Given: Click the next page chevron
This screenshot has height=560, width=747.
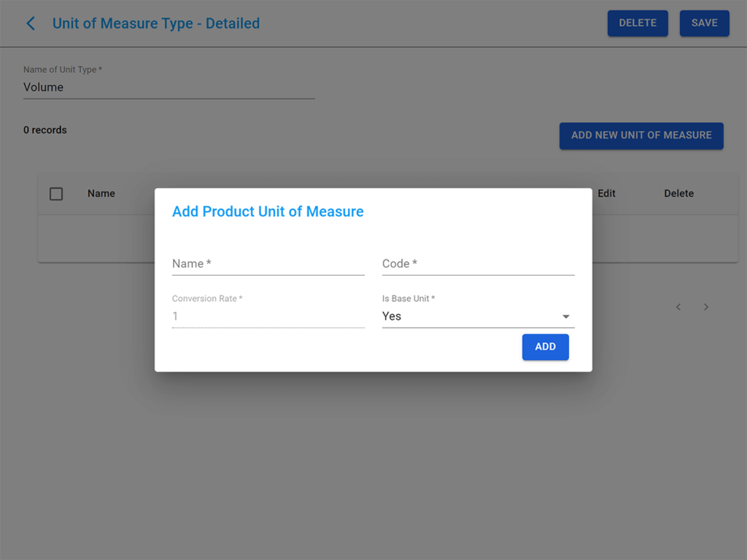Looking at the screenshot, I should (706, 307).
